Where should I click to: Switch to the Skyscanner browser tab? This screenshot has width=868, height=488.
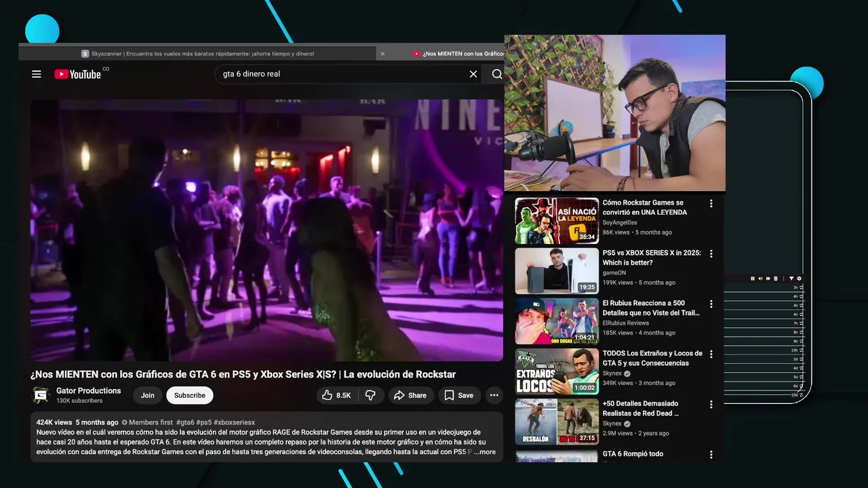(197, 54)
